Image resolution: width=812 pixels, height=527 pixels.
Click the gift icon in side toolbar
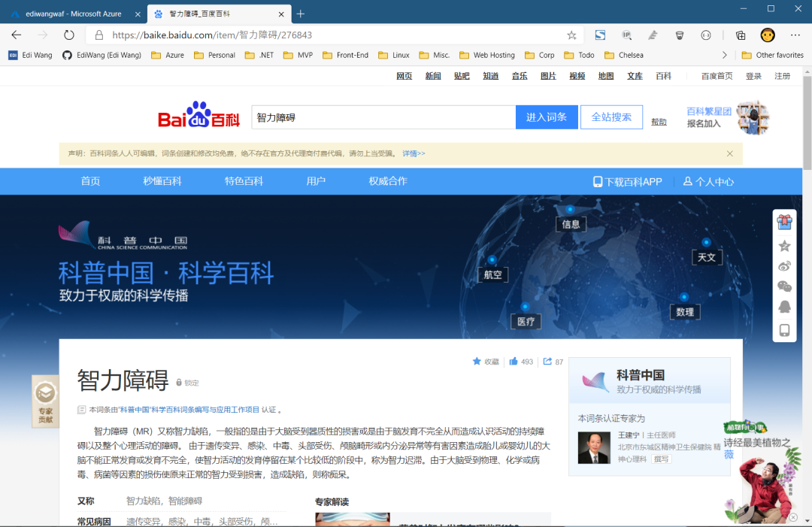click(784, 222)
